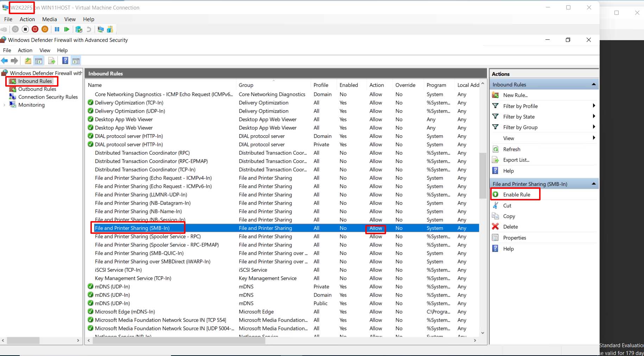This screenshot has width=644, height=356.
Task: Toggle the Show/Hide Console Tree icon
Action: [x=39, y=61]
